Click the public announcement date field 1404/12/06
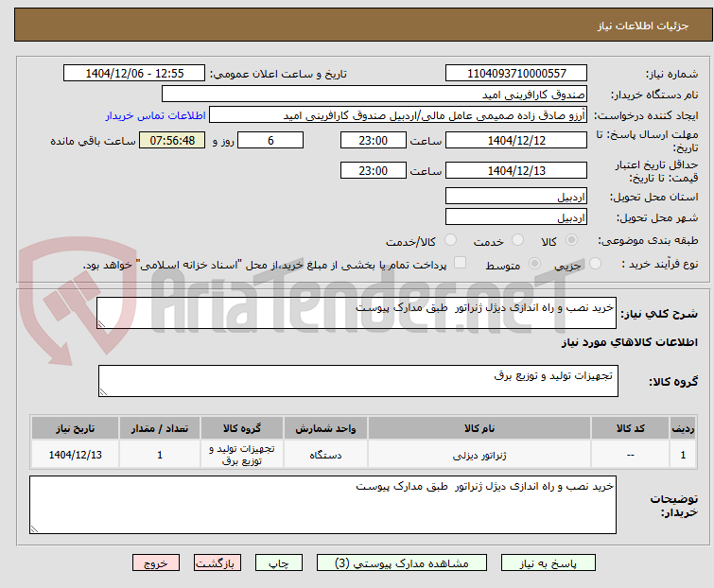This screenshot has height=588, width=714. coord(134,74)
